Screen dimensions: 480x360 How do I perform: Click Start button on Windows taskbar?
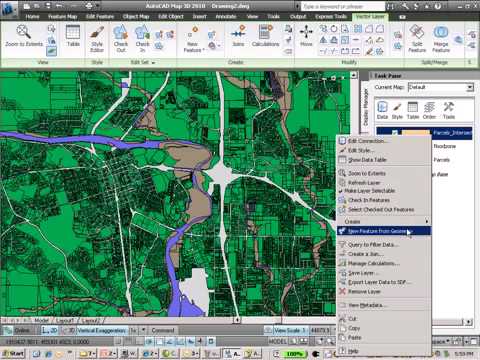tap(13, 353)
